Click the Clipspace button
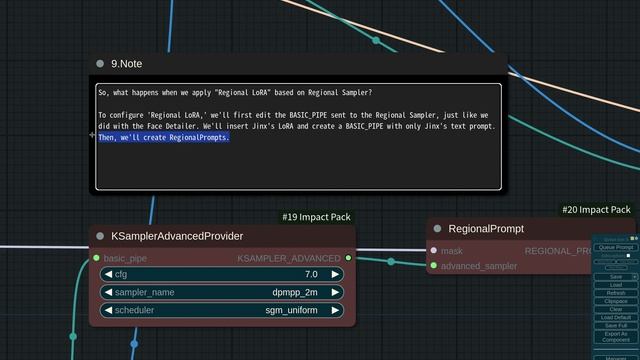 (616, 301)
